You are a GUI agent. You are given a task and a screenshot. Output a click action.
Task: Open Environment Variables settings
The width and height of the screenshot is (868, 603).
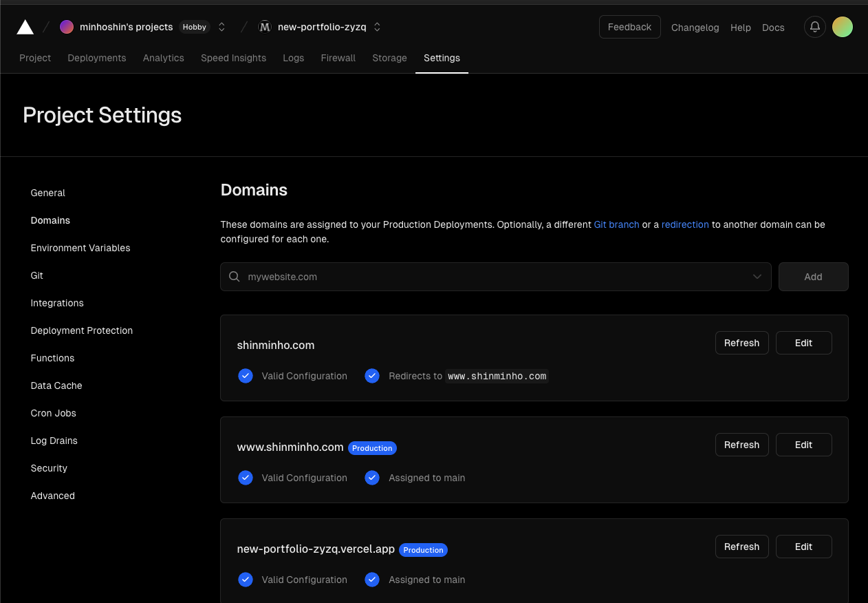coord(80,248)
